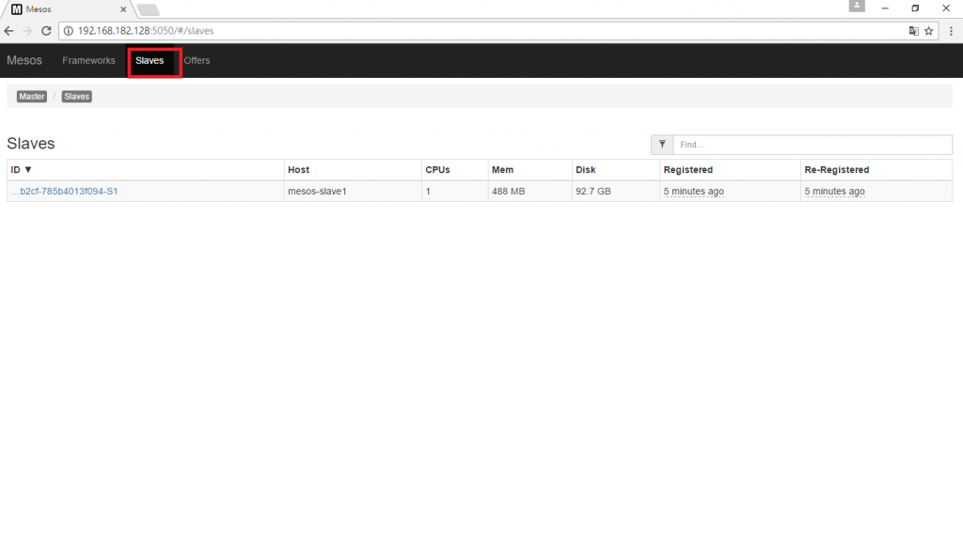Screen dimensions: 963x560
Task: Click the Mesos favicon on the tab
Action: click(x=17, y=9)
